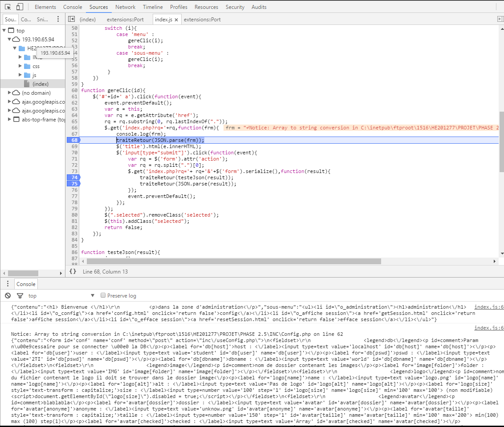Switch to the Security tab
The image size is (504, 427).
click(235, 7)
